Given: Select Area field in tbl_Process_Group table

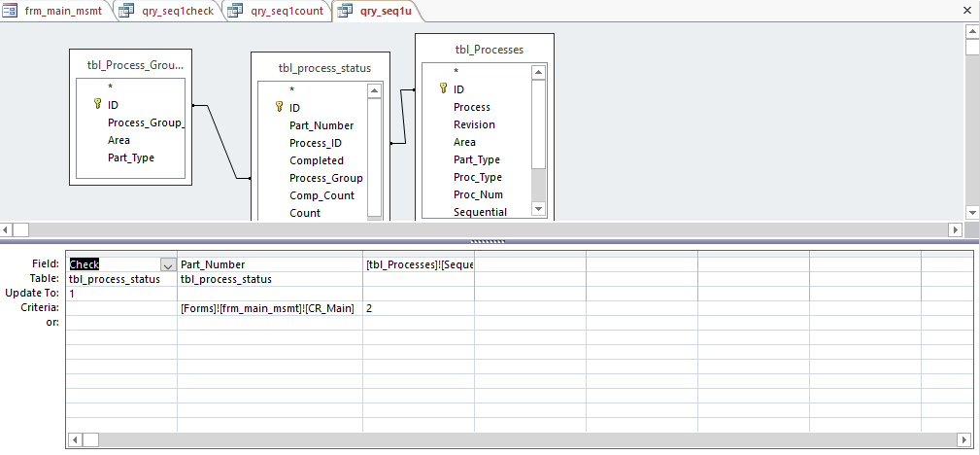Looking at the screenshot, I should click(118, 140).
